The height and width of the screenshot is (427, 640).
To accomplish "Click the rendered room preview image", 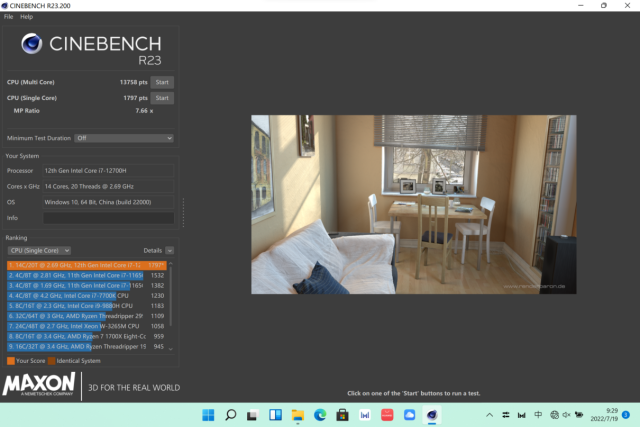I will [413, 205].
